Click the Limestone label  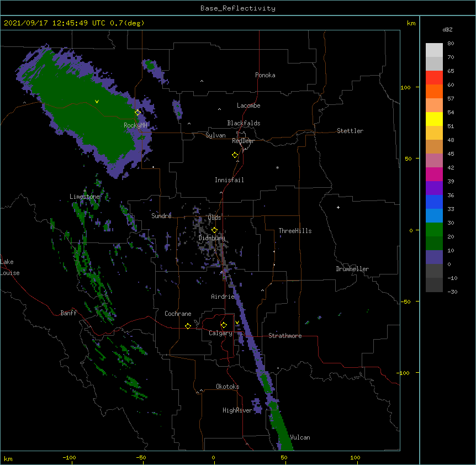click(84, 197)
